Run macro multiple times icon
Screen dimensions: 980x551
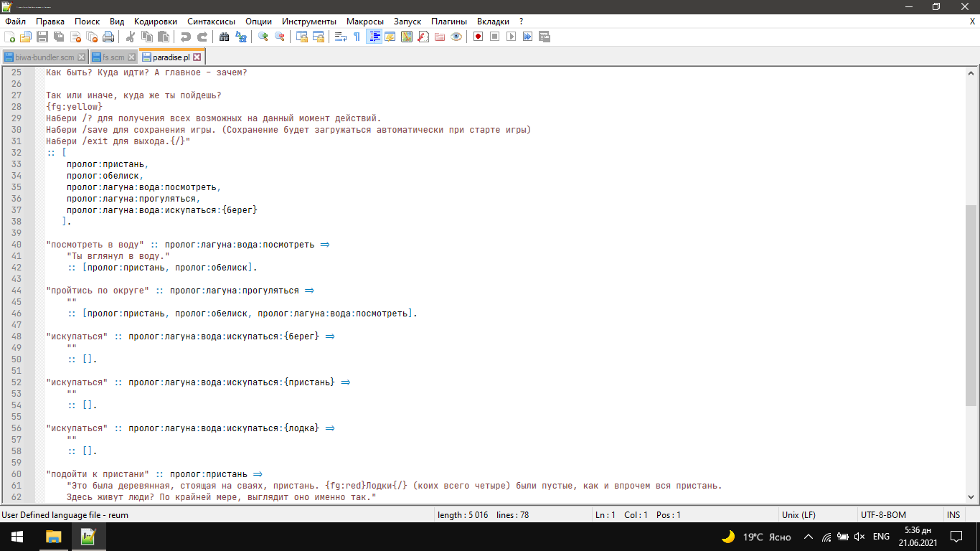528,37
